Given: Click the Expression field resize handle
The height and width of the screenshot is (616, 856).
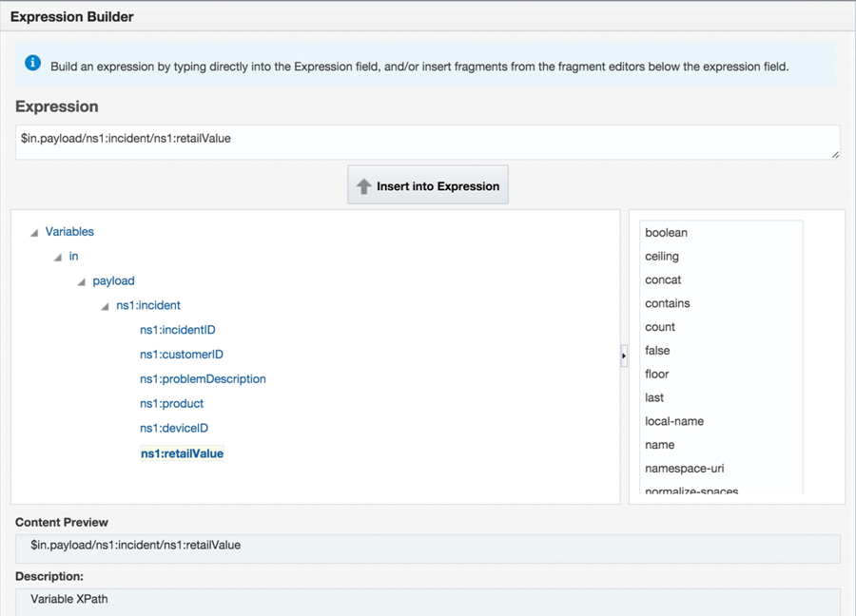Looking at the screenshot, I should point(835,154).
